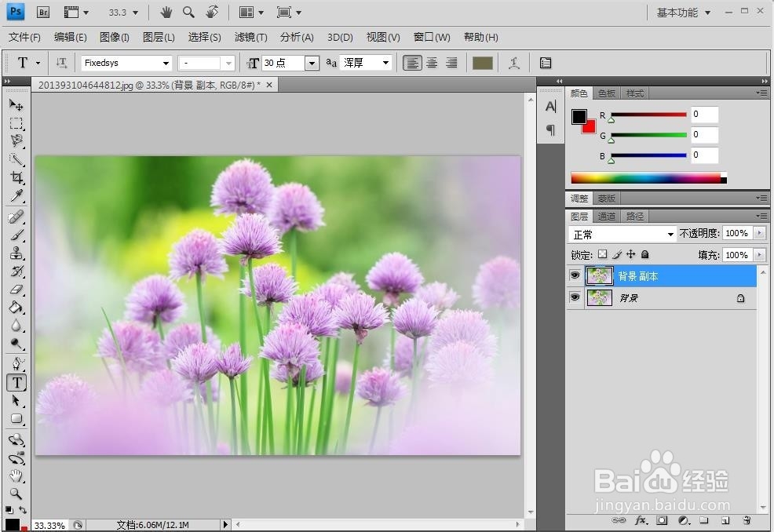Delete the current layer
774x532 pixels.
(747, 520)
